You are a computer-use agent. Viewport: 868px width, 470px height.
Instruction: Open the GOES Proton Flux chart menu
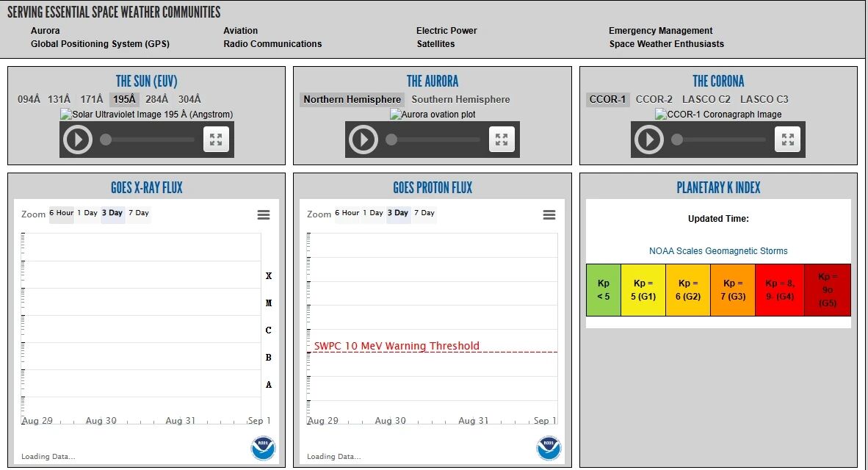[x=549, y=214]
